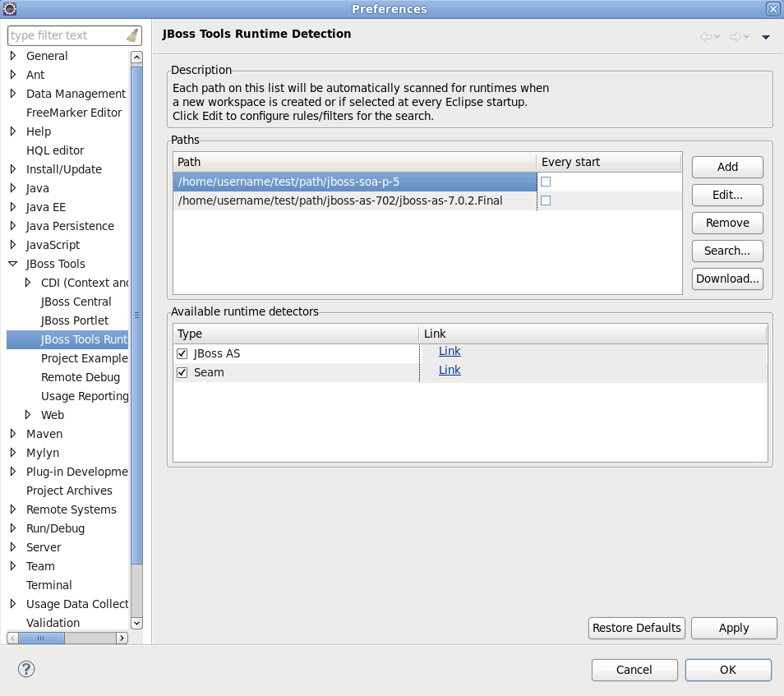Image resolution: width=784 pixels, height=696 pixels.
Task: Open the back history dropdown arrow
Action: click(x=717, y=36)
